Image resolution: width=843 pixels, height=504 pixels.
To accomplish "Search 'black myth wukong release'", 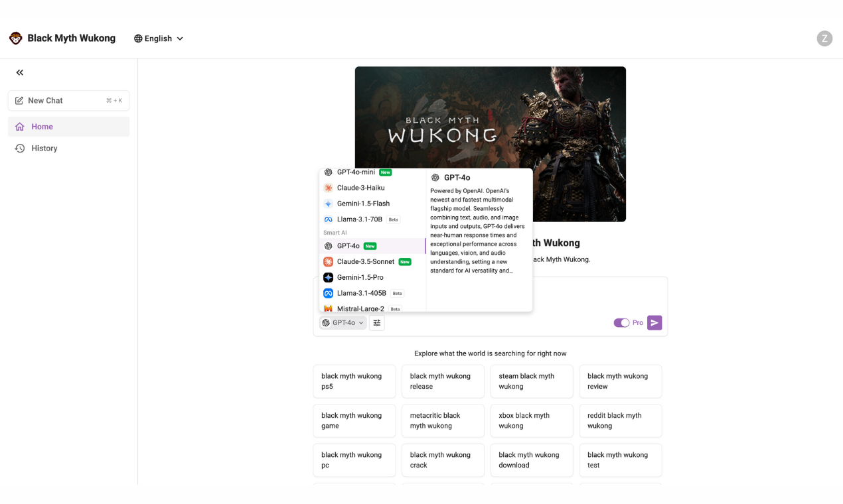I will [x=443, y=381].
